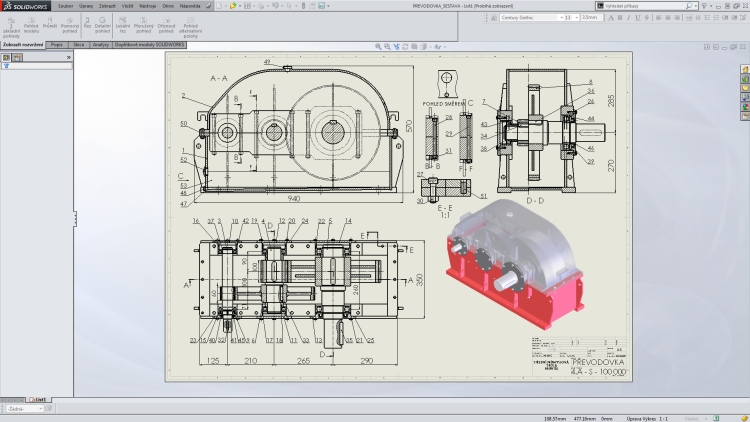Image resolution: width=750 pixels, height=422 pixels.
Task: Click the Undo icon
Action: [x=276, y=6]
